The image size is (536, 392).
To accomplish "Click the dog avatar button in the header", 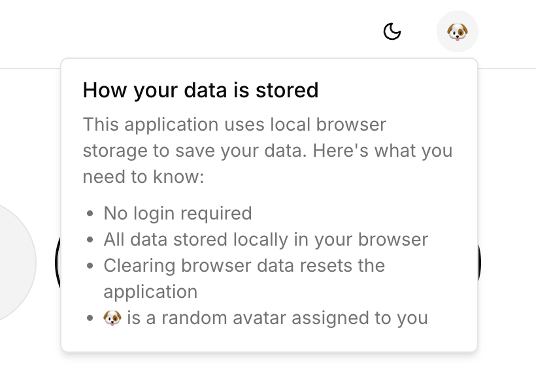I will pos(457,31).
